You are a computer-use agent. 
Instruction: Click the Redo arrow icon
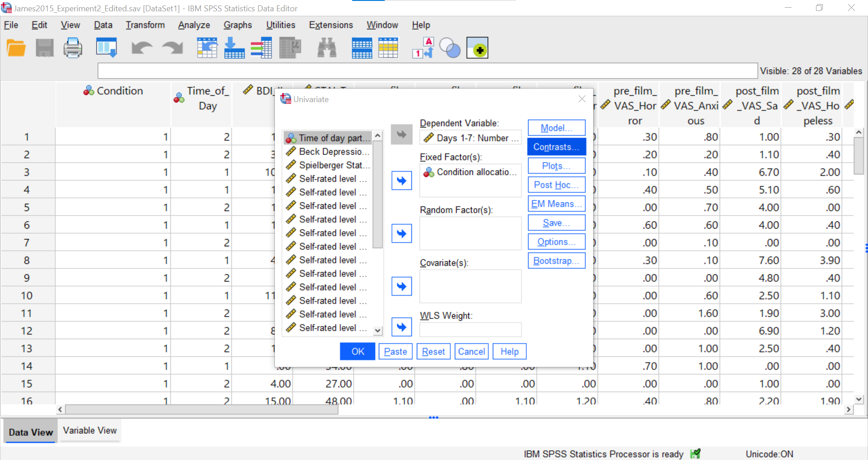[x=173, y=48]
